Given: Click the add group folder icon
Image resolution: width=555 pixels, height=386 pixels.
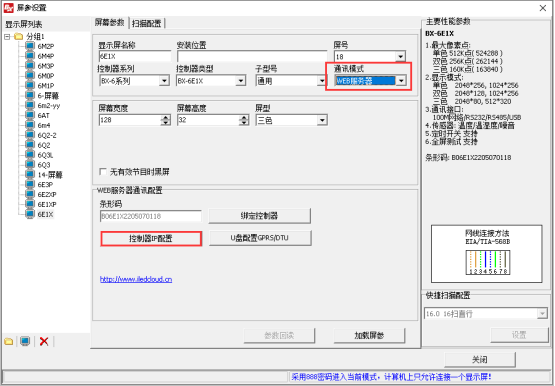Looking at the screenshot, I should coord(9,341).
